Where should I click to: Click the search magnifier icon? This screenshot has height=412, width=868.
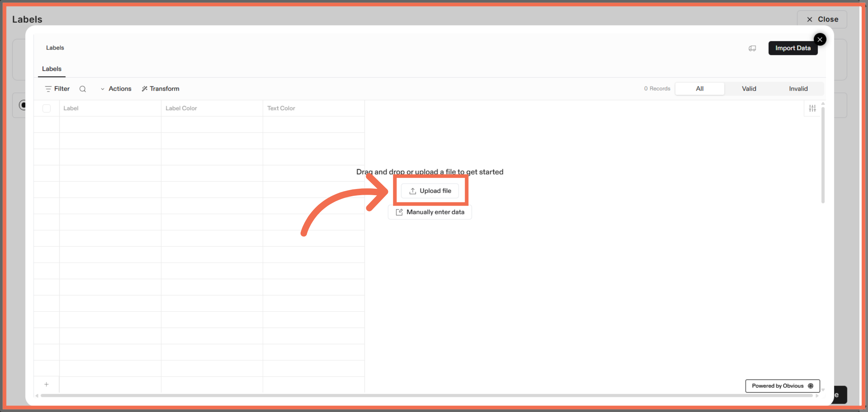82,89
